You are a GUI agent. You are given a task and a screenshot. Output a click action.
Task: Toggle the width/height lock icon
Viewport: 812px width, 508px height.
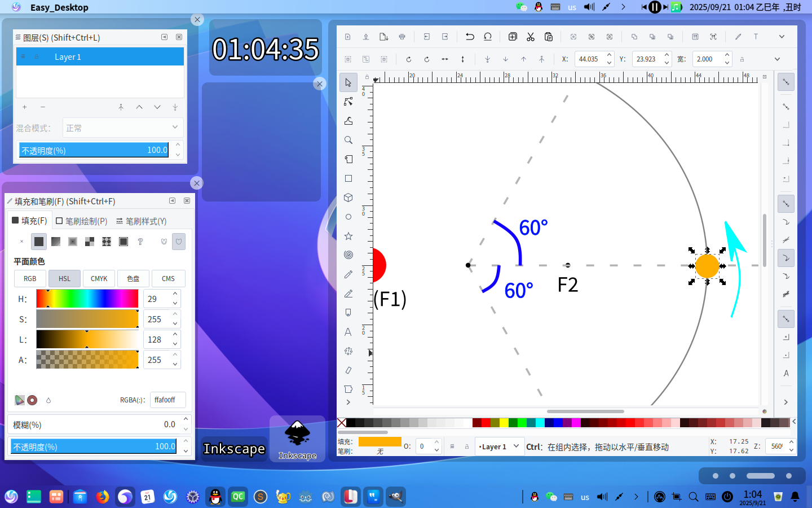pos(742,59)
